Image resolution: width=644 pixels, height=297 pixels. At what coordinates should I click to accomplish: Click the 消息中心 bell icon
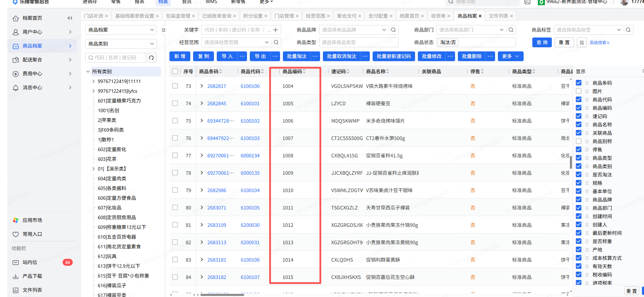pyautogui.click(x=16, y=88)
